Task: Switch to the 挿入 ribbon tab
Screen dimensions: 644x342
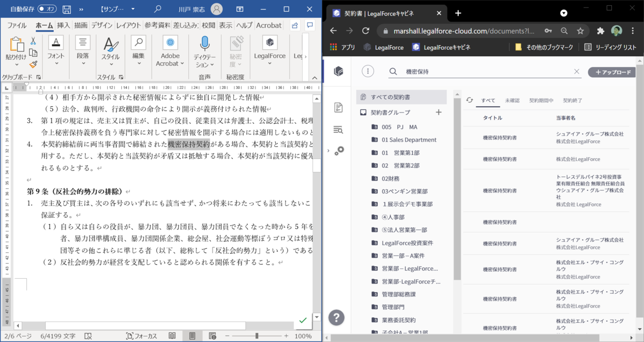Action: coord(63,25)
